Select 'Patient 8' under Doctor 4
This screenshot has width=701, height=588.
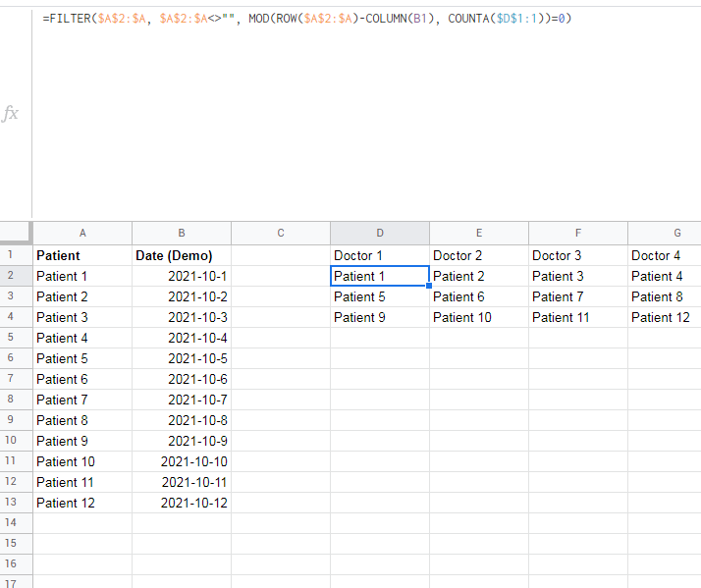pyautogui.click(x=665, y=296)
